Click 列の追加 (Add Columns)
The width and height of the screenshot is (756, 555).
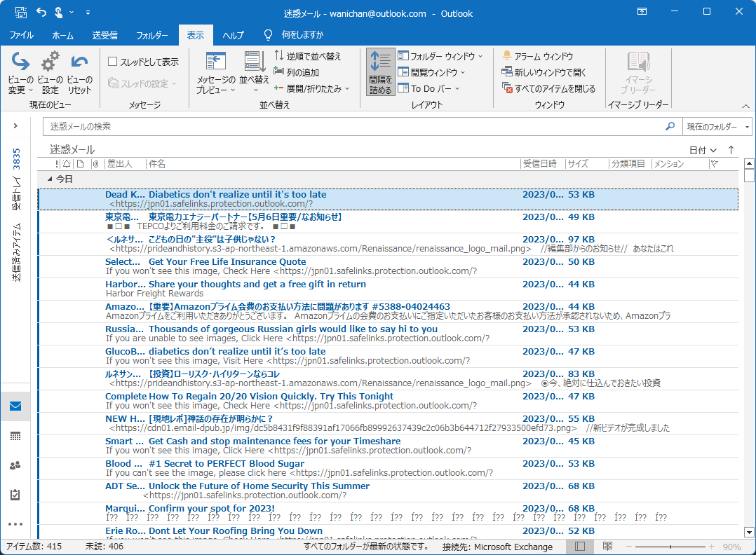297,72
